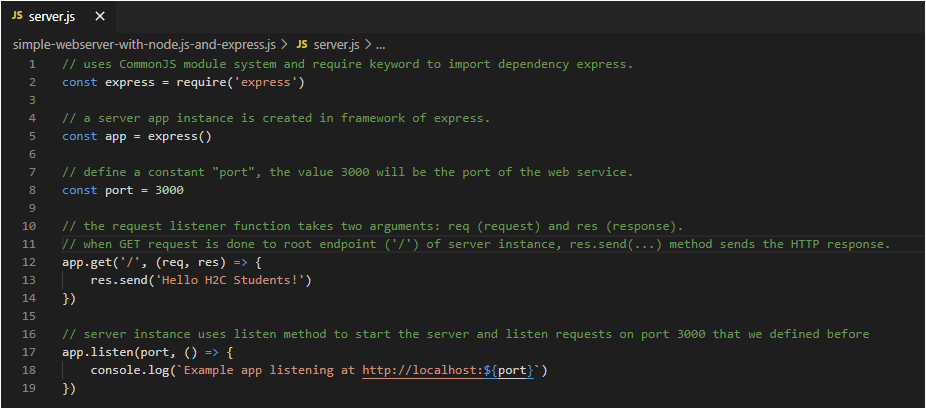Close the server.js editor tab
The height and width of the screenshot is (409, 926).
click(99, 17)
